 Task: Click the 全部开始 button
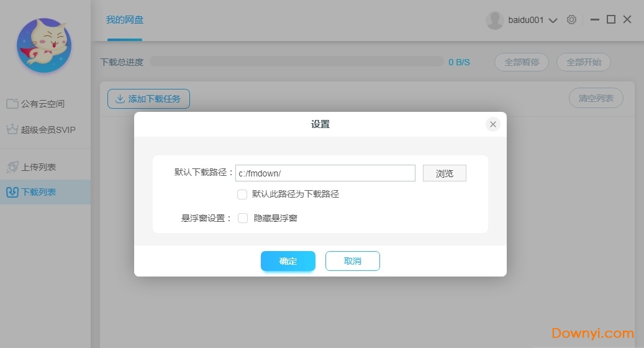tap(584, 62)
